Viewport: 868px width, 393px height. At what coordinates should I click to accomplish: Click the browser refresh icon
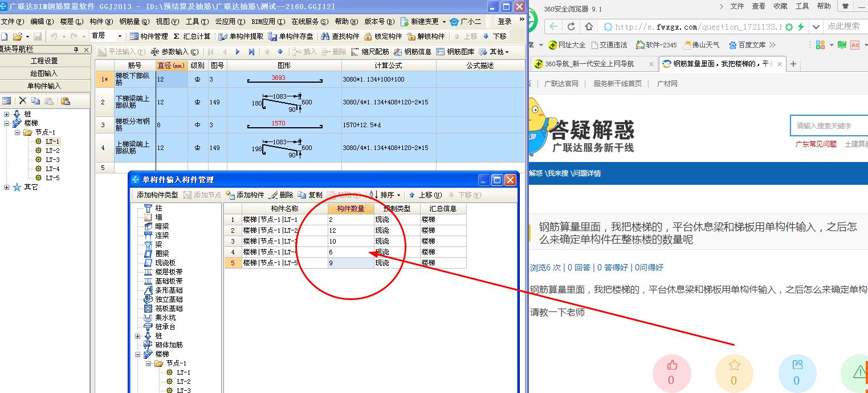(571, 26)
